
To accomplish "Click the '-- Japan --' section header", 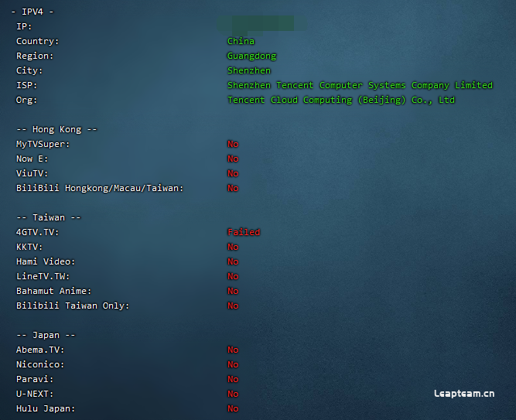I will [46, 335].
